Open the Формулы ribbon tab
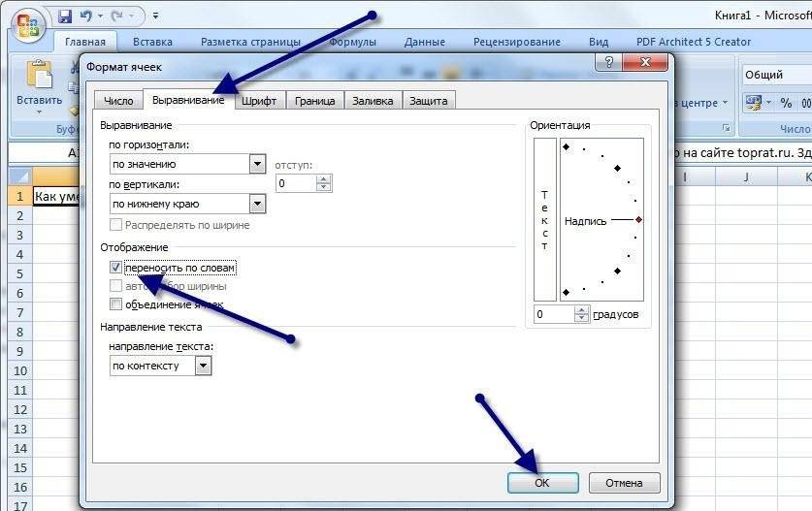This screenshot has height=511, width=812. click(x=353, y=42)
